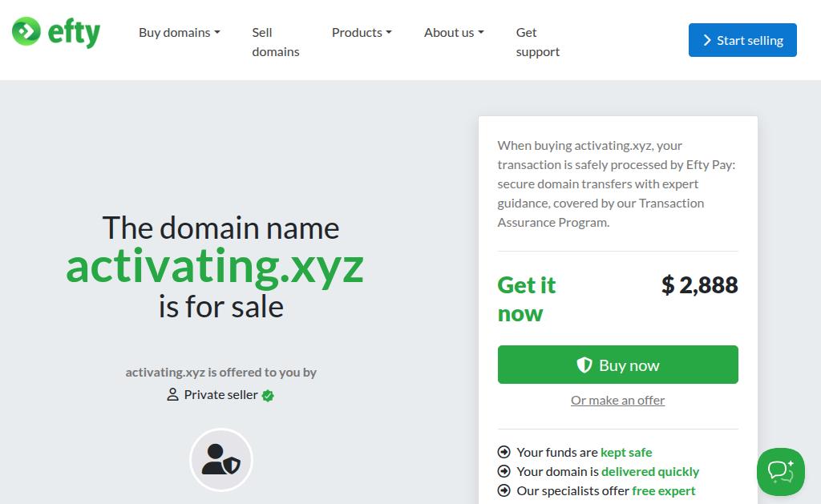Click the person icon beside Private seller
Image resolution: width=821 pixels, height=504 pixels.
(x=172, y=394)
